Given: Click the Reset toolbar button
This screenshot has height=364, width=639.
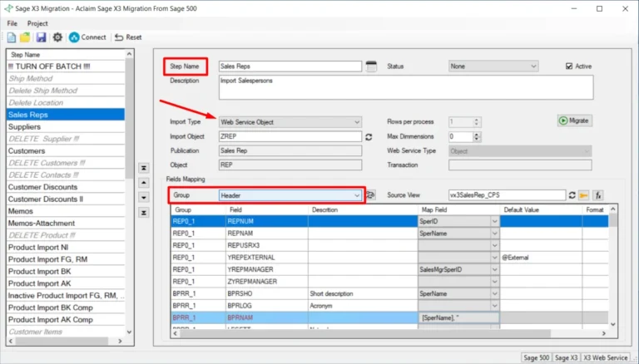Looking at the screenshot, I should pos(128,37).
